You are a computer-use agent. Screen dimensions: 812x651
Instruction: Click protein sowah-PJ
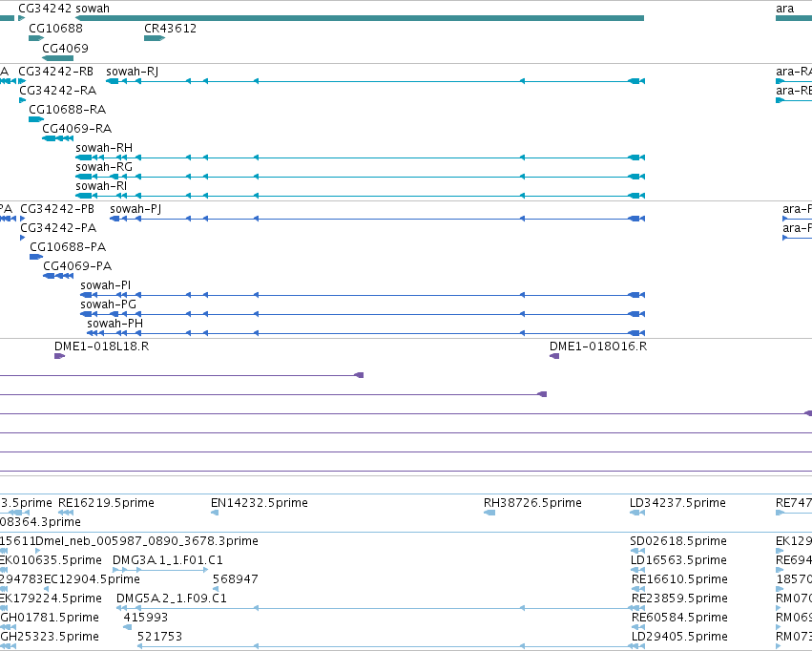(x=378, y=219)
